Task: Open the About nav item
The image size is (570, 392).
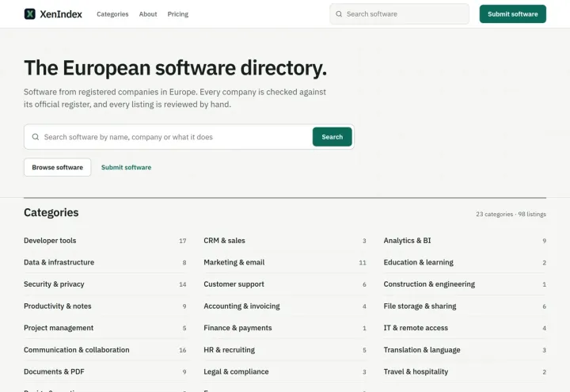Action: point(148,14)
